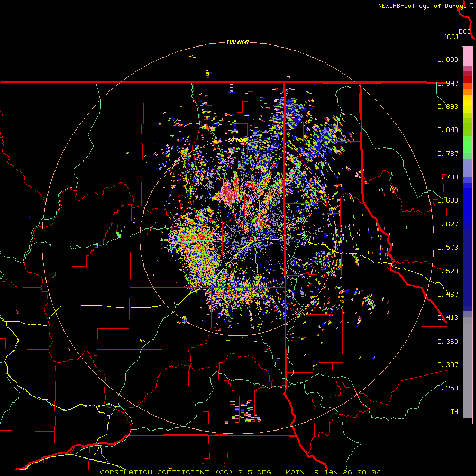Viewport: 476px width, 476px height.
Task: Click the 100 NMI range ring label
Action: (237, 42)
